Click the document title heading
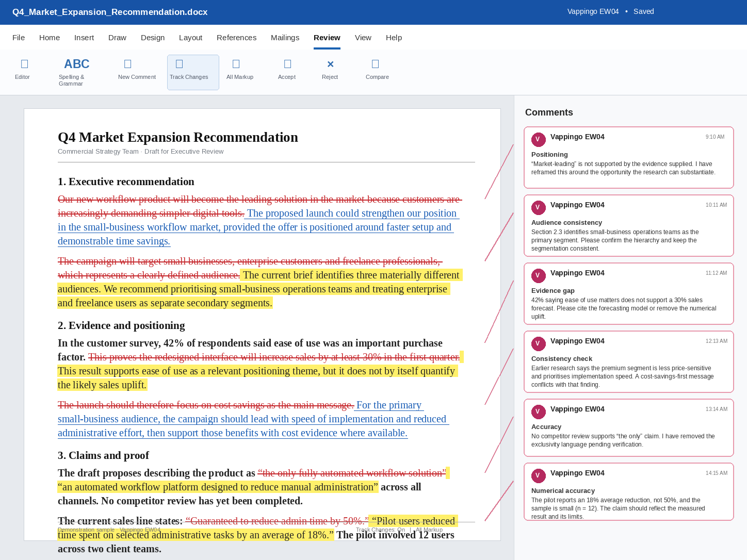 click(x=178, y=137)
